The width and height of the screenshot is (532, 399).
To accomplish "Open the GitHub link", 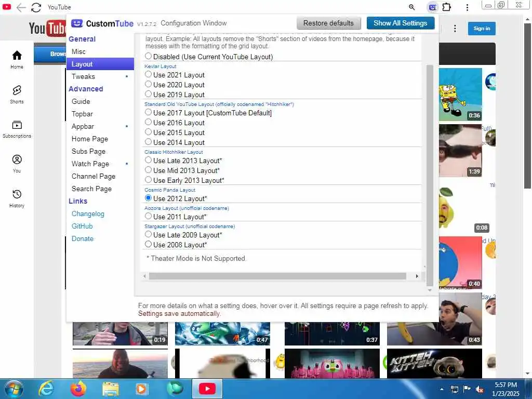I will (82, 227).
